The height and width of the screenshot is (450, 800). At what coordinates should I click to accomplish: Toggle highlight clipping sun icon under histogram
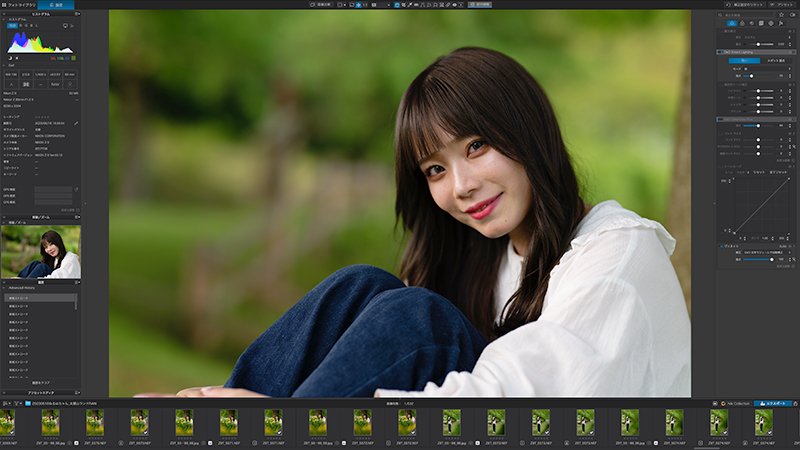[17, 58]
